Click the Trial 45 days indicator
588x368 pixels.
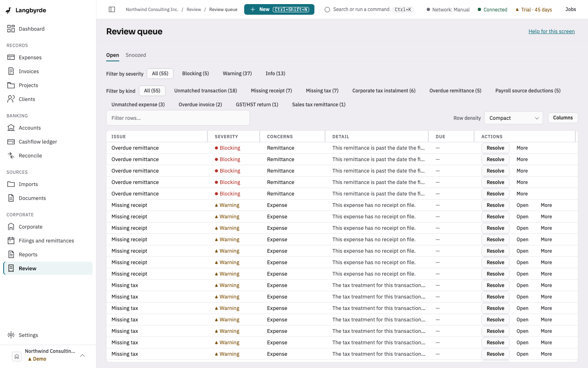534,9
